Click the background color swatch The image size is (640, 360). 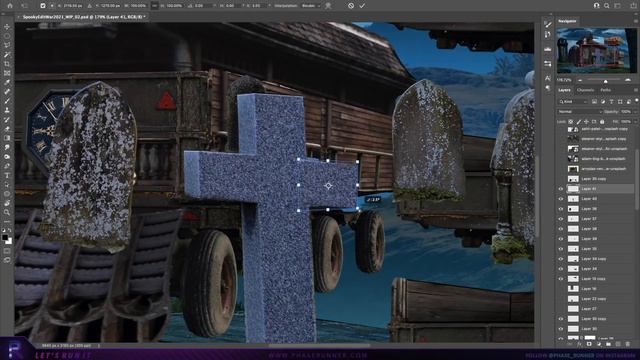tap(9, 242)
